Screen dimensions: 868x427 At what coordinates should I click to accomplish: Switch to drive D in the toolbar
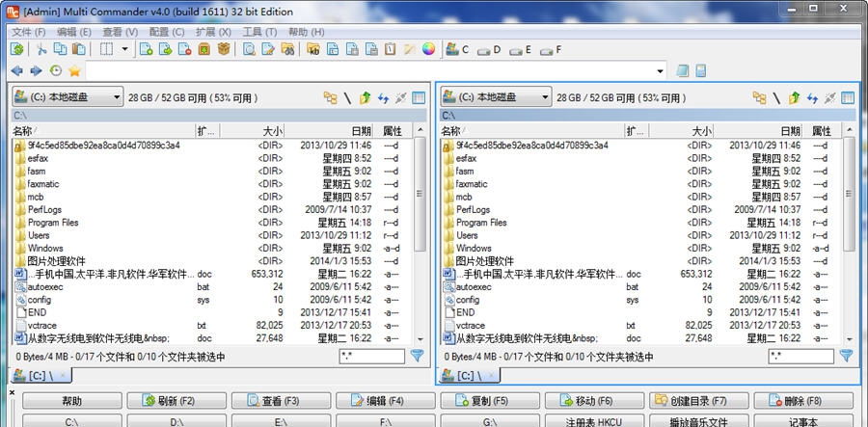point(489,49)
